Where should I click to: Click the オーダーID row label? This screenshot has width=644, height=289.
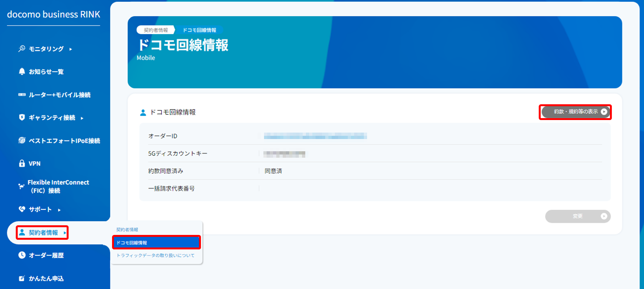163,136
